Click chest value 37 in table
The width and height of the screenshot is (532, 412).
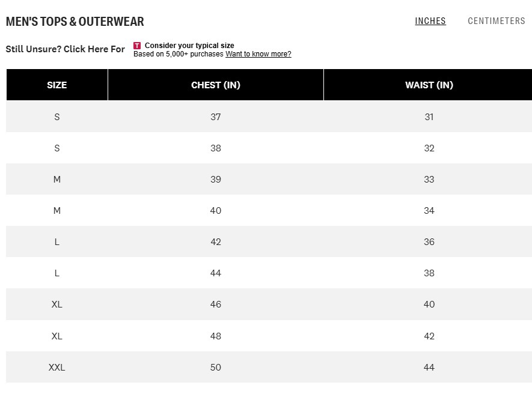pos(216,117)
